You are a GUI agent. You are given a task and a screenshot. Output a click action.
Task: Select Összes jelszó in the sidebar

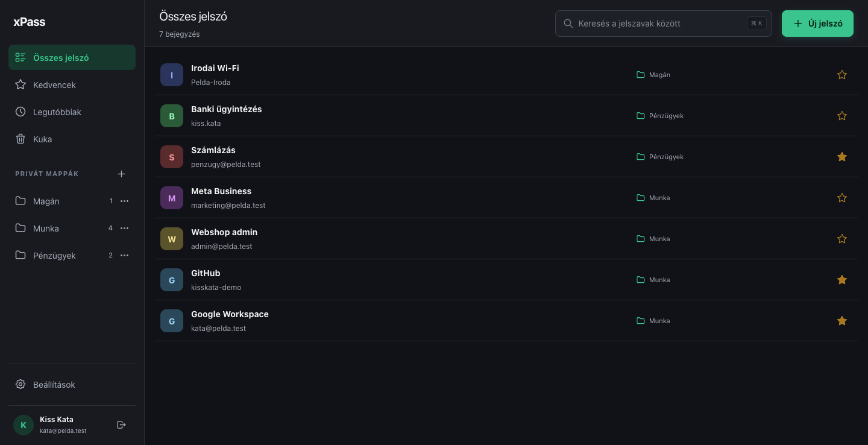click(x=72, y=57)
